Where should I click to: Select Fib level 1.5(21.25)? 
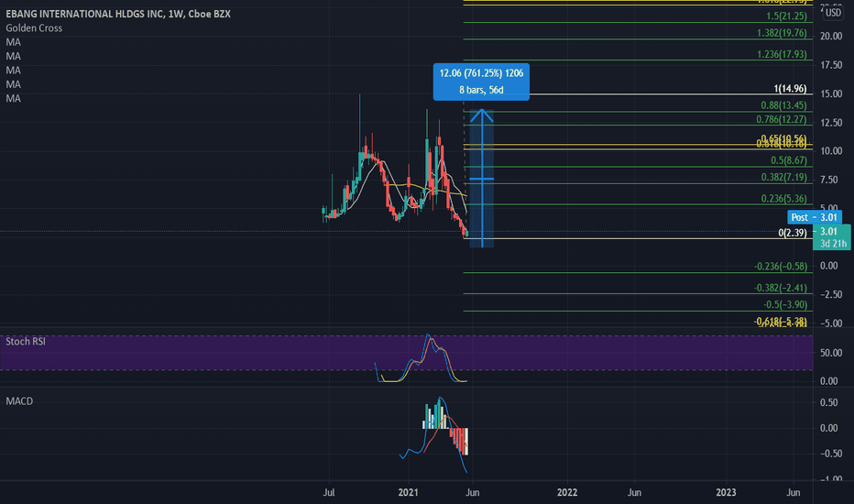(786, 16)
